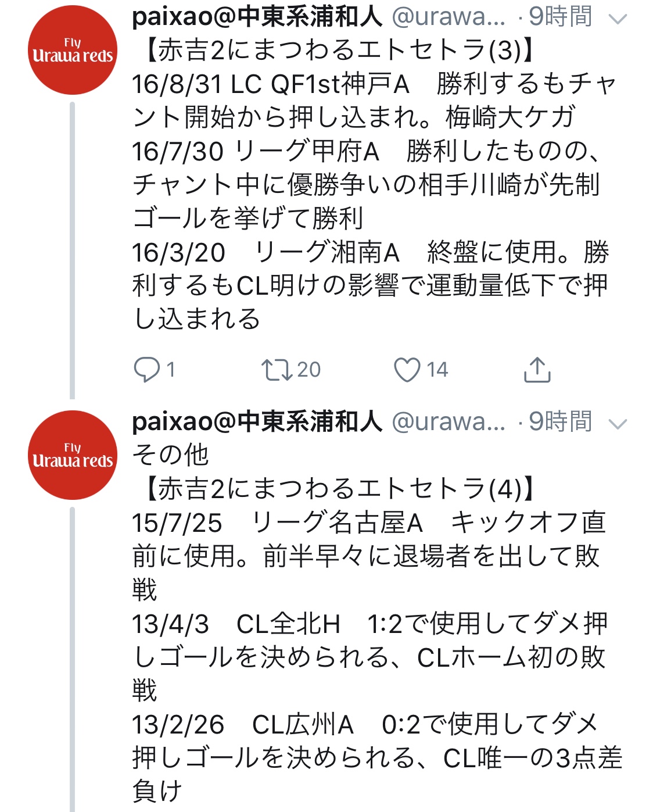Tap the @urawa handle on the first tweet
Image resolution: width=653 pixels, height=812 pixels.
(449, 17)
